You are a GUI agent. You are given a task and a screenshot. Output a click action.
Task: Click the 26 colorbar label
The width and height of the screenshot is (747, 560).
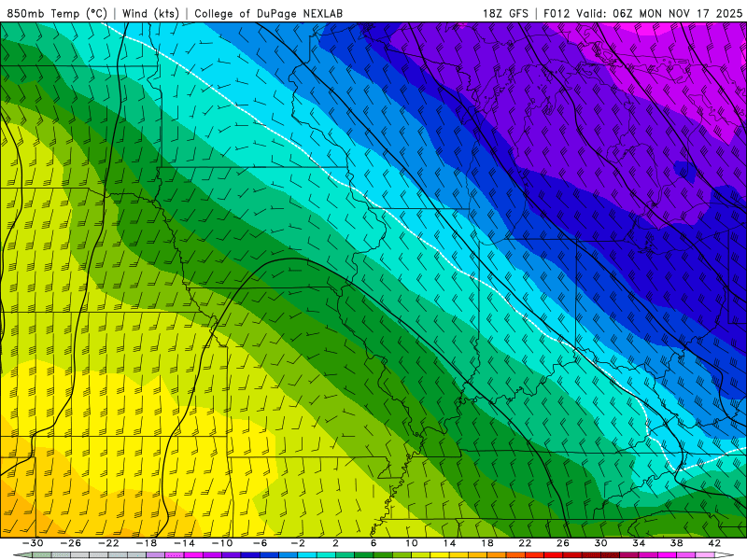click(563, 543)
